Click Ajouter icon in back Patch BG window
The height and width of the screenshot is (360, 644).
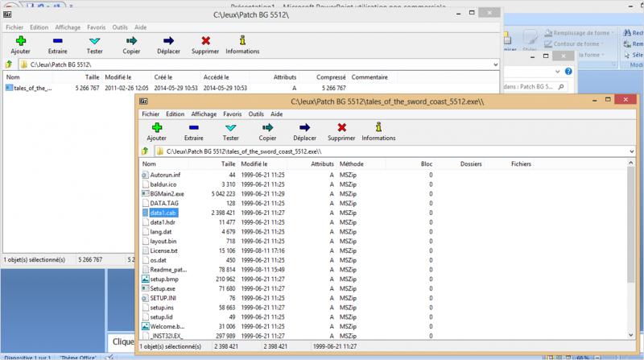coord(21,41)
